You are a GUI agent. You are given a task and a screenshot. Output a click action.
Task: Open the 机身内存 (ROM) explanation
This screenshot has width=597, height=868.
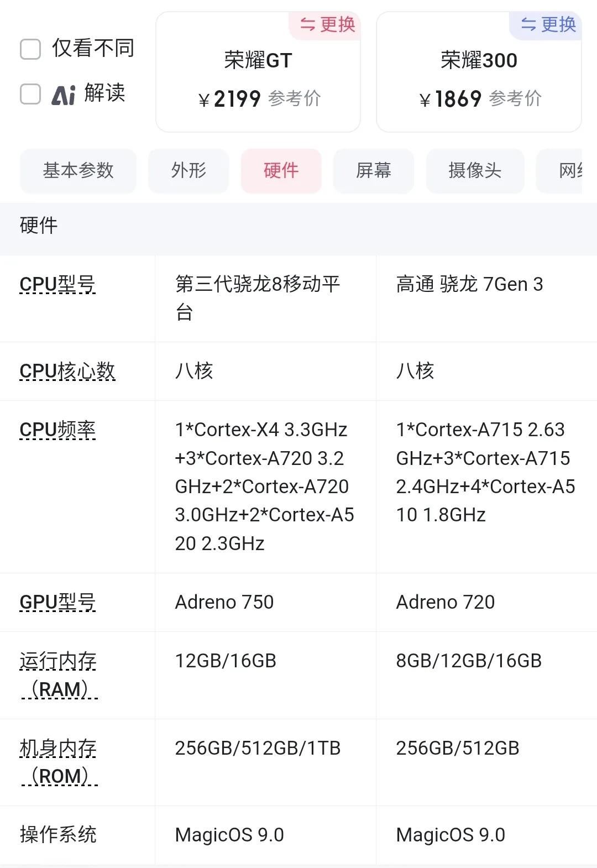58,762
